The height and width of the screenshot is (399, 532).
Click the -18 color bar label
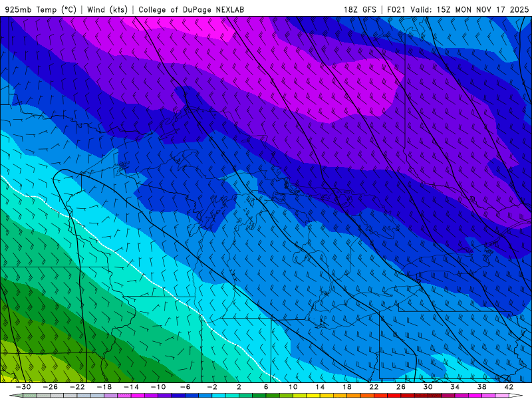(104, 387)
